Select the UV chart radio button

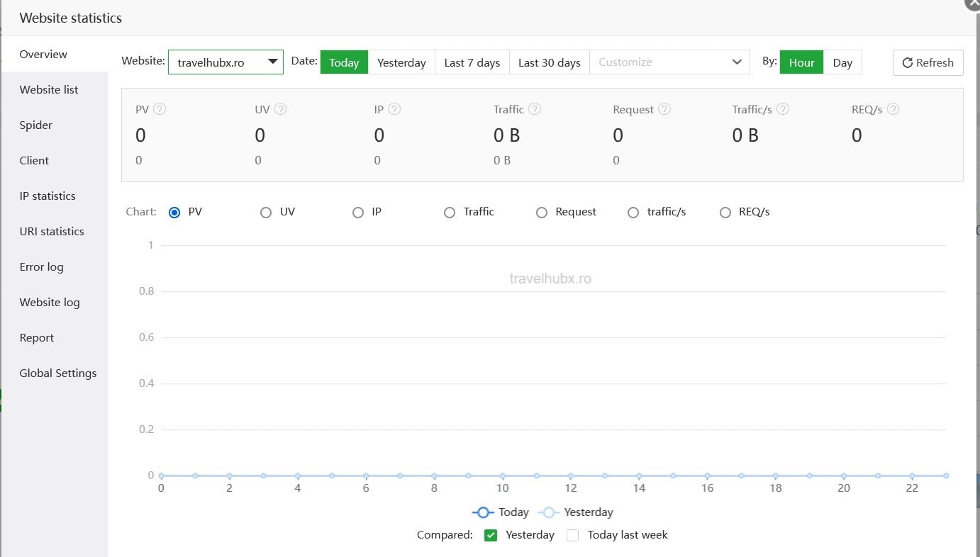[x=266, y=213]
